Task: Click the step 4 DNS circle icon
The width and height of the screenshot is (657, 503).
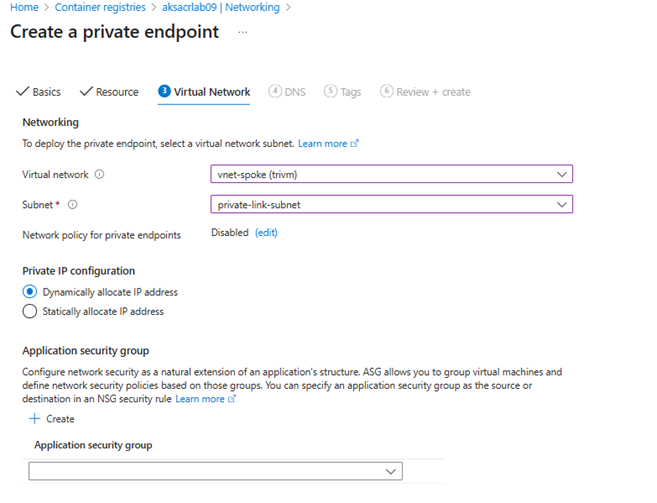Action: pyautogui.click(x=275, y=91)
